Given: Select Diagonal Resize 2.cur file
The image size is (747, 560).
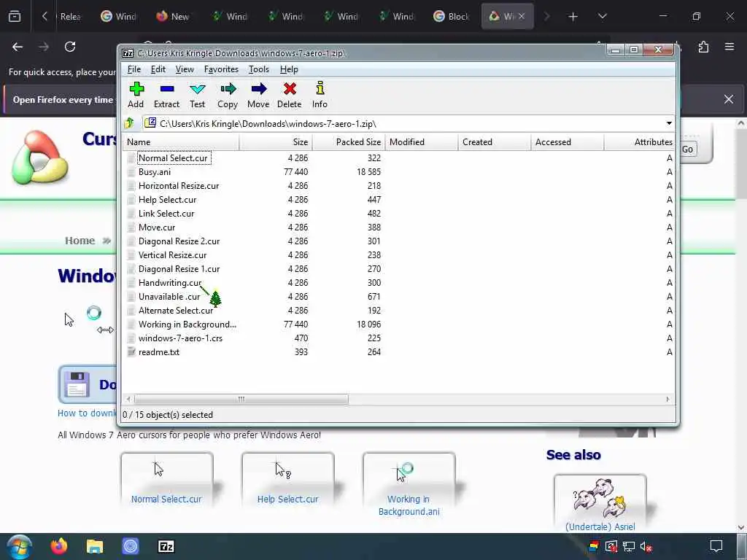Looking at the screenshot, I should 179,241.
